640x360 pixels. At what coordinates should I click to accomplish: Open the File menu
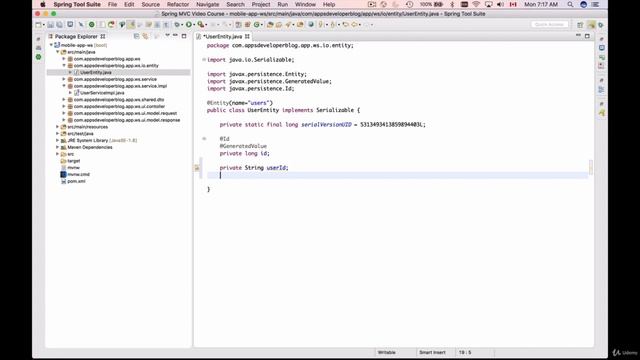pos(112,4)
